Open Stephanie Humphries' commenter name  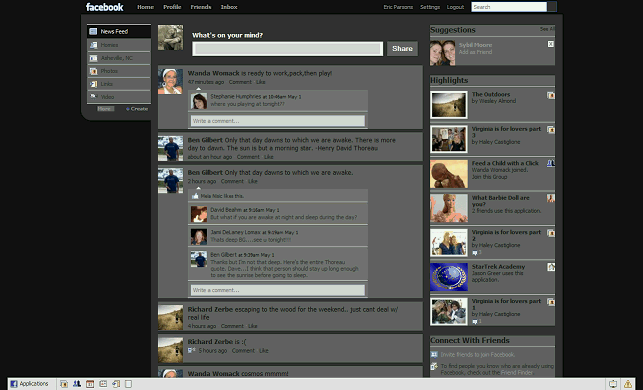pyautogui.click(x=235, y=96)
